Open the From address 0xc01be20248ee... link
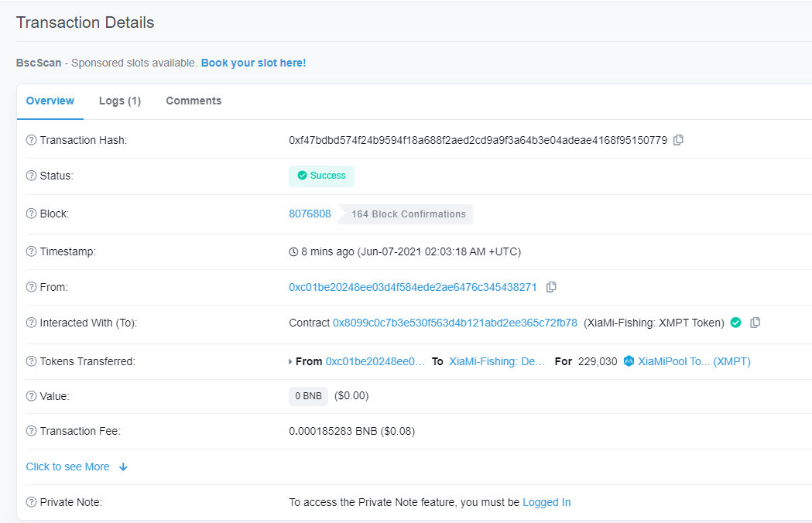 413,287
